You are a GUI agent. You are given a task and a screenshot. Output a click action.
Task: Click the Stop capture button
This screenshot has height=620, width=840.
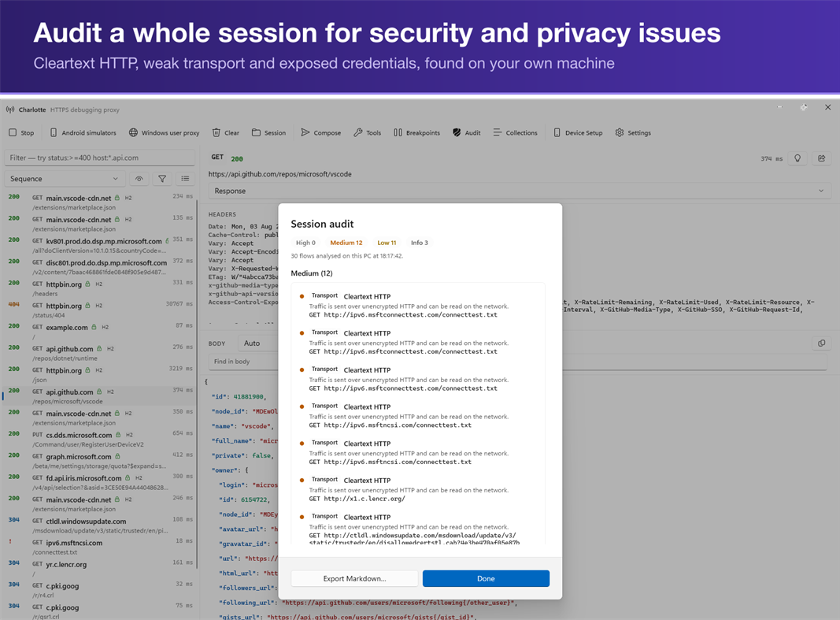click(21, 133)
